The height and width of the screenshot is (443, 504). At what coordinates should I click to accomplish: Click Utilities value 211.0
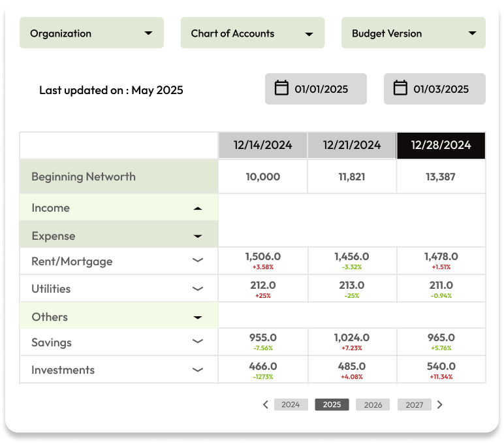[441, 285]
